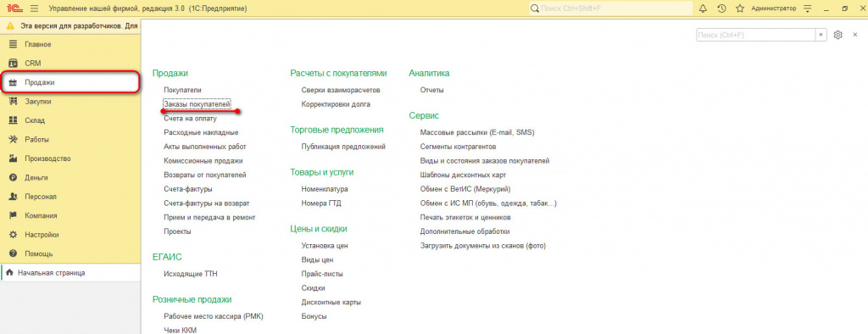Screen dimensions: 868x334
Task: Open Комиссионные продажи link
Action: pyautogui.click(x=203, y=160)
